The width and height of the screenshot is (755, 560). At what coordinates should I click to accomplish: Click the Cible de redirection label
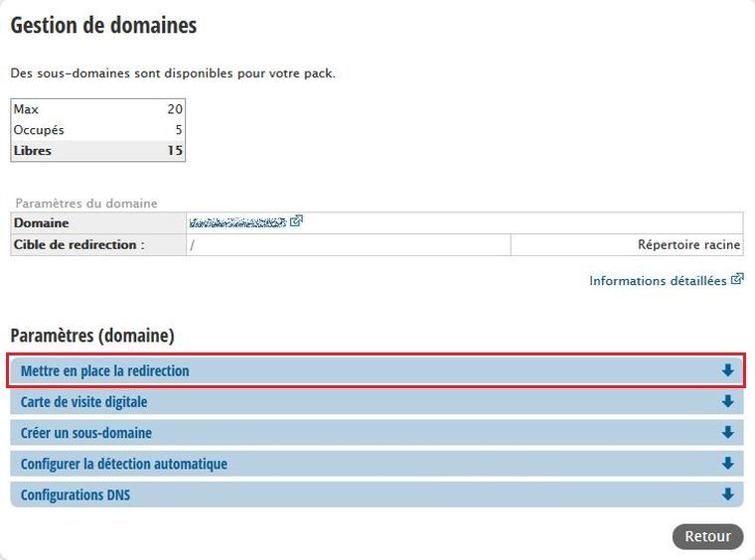click(79, 245)
